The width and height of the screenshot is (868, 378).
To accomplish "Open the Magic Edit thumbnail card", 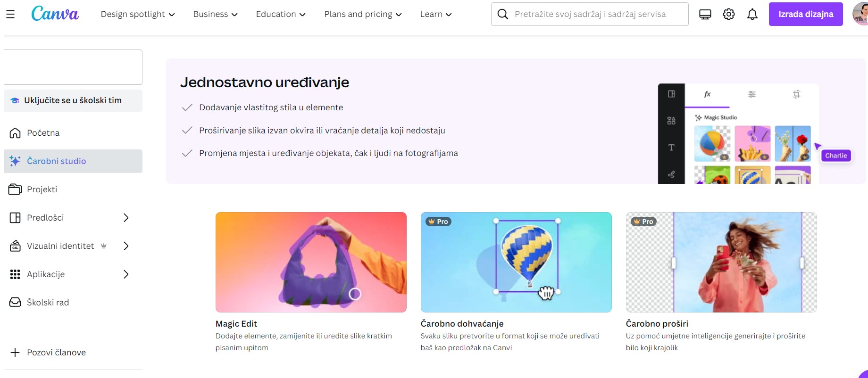I will pyautogui.click(x=311, y=262).
